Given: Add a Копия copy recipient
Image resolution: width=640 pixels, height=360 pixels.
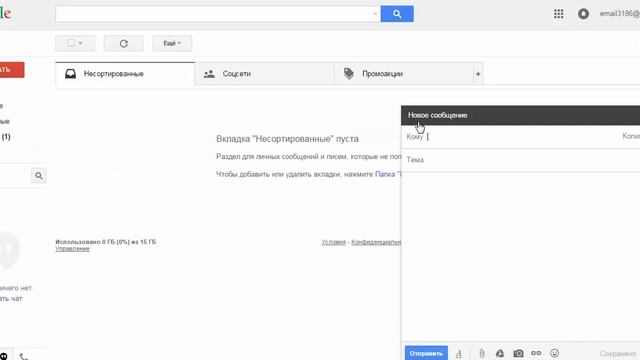Looking at the screenshot, I should pos(631,136).
